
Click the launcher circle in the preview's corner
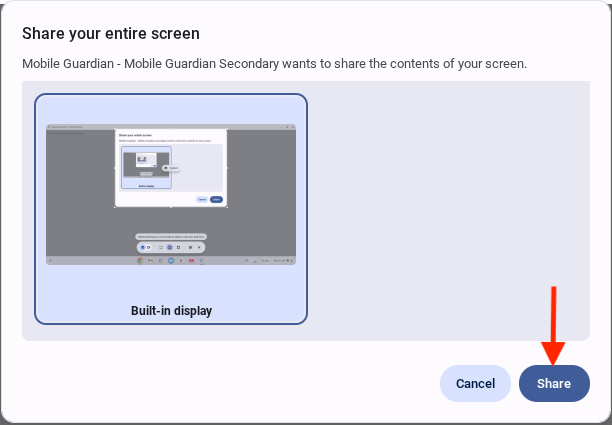pos(50,260)
